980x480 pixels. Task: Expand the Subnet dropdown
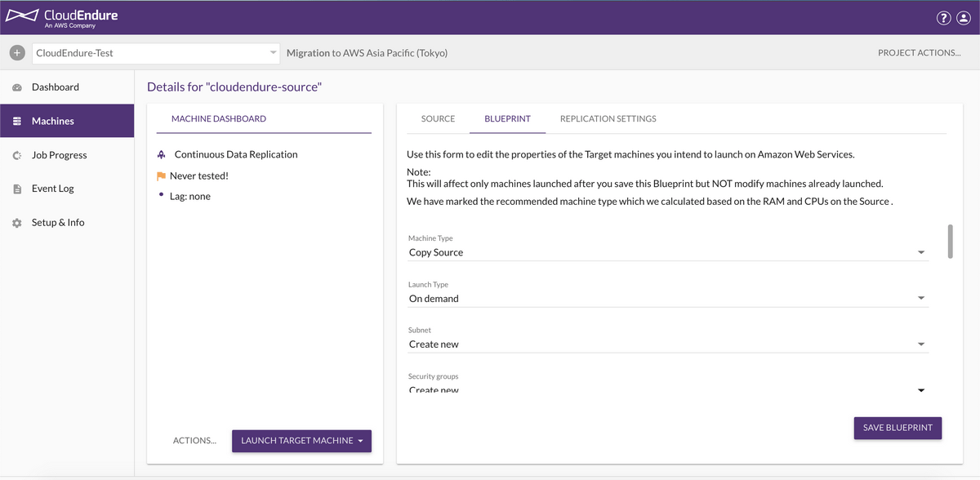921,344
